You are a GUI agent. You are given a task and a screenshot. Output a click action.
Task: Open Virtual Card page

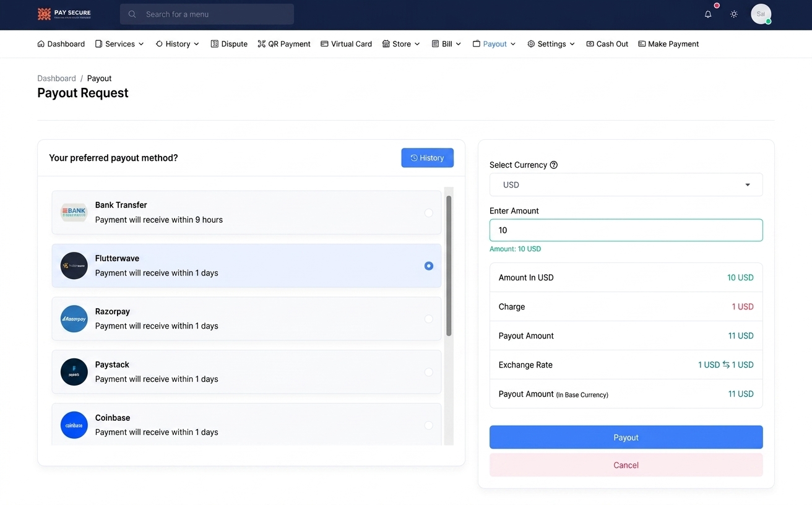click(347, 44)
